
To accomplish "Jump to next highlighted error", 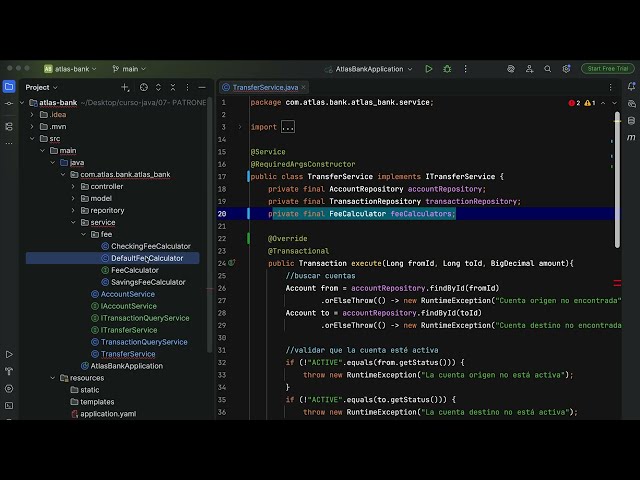I will [614, 103].
